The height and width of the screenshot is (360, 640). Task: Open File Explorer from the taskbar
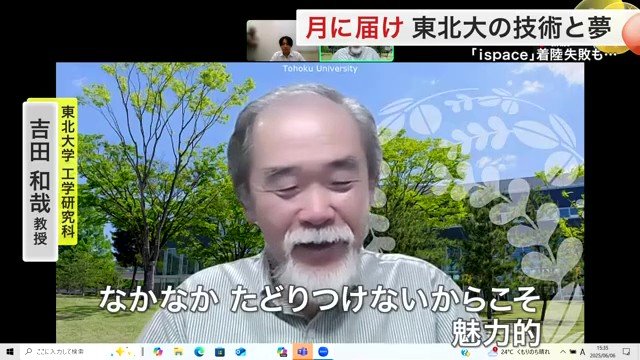[178, 351]
